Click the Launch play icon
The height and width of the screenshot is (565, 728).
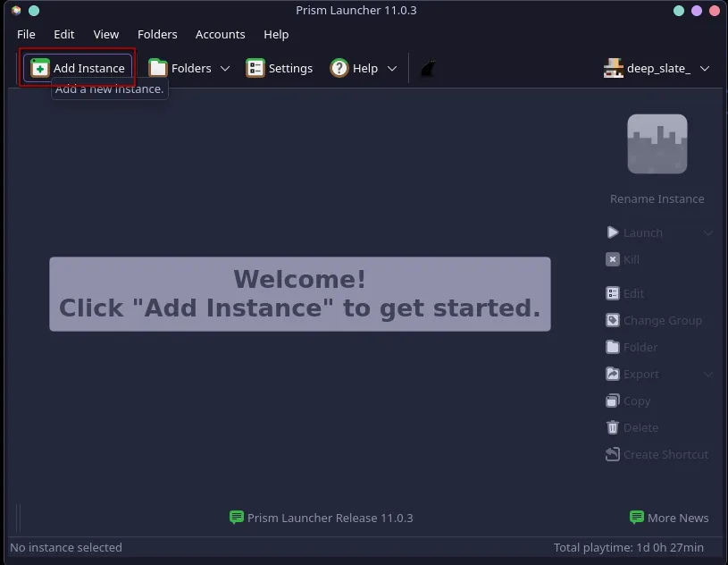(613, 232)
